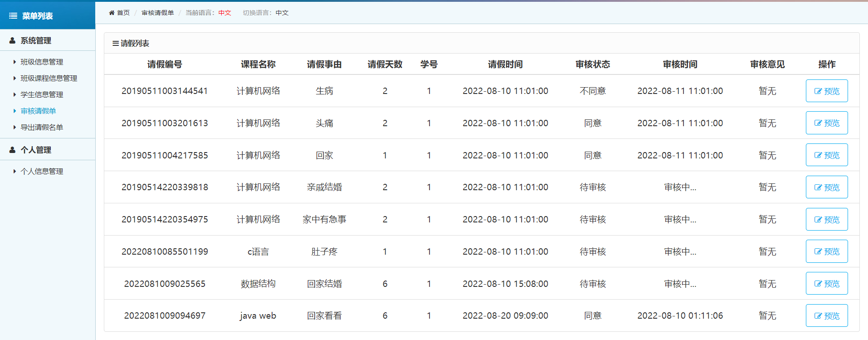868x340 pixels.
Task: Click 首页 breadcrumb link
Action: (123, 13)
